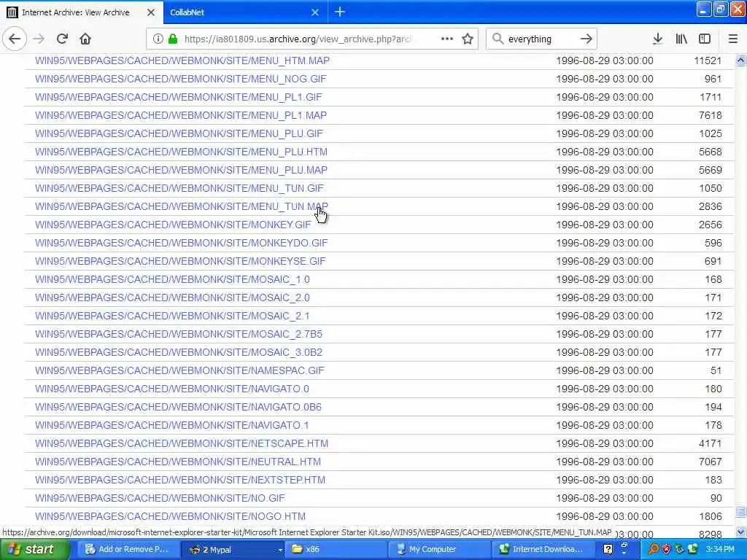Open the MENU_PLU.MAP file link

[x=181, y=170]
